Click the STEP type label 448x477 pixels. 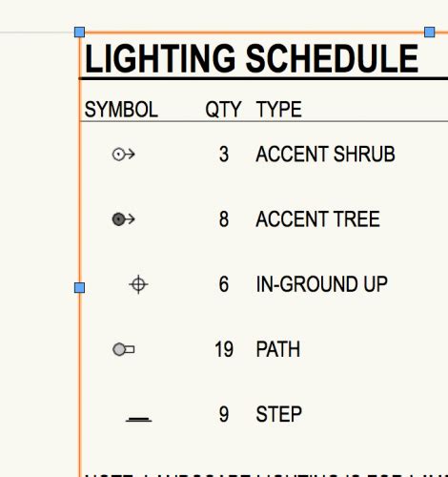[279, 414]
